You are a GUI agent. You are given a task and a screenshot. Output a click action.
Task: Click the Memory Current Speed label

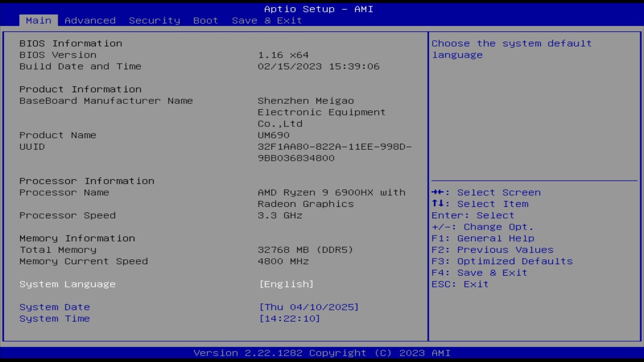coord(84,261)
